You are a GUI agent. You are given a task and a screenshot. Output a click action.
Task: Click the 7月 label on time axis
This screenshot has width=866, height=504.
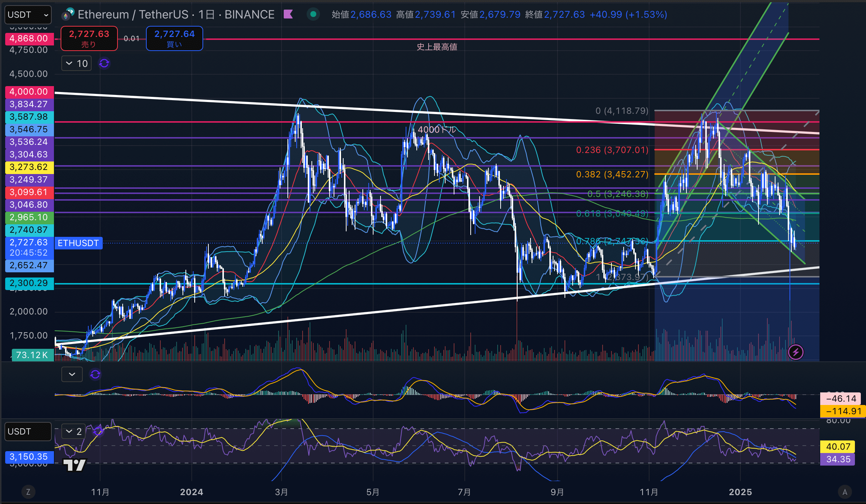tap(464, 492)
